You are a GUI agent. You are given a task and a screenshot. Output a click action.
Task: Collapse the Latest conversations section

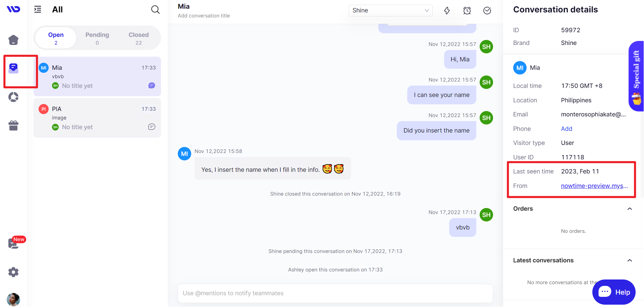pos(630,260)
